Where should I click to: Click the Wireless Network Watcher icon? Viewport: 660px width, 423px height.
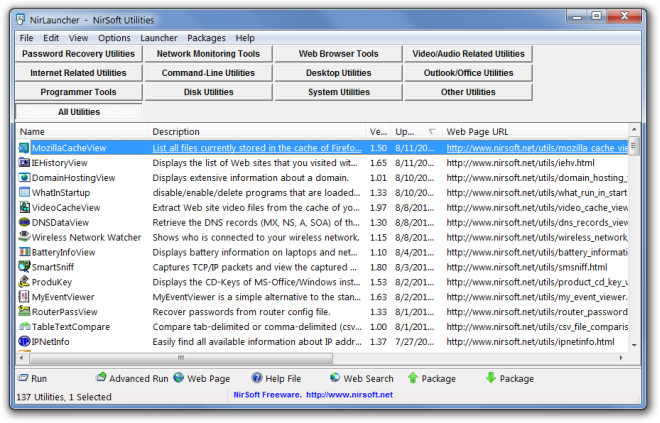pyautogui.click(x=24, y=237)
